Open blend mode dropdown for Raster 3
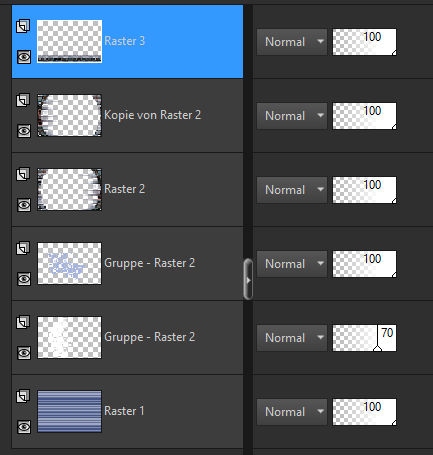Screen dimensions: 433x455 pyautogui.click(x=292, y=42)
